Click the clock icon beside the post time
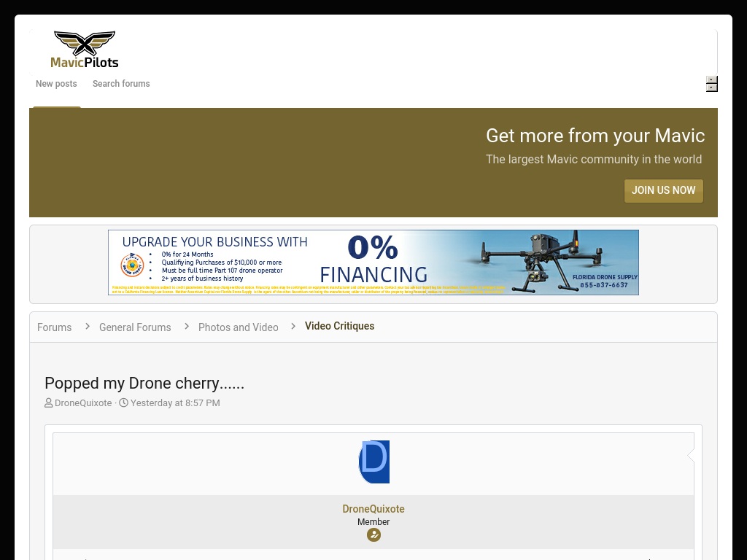Screen dimensions: 747x560 123,402
